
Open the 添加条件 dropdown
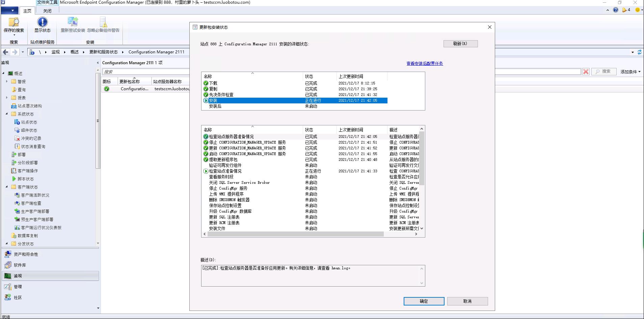click(x=630, y=72)
